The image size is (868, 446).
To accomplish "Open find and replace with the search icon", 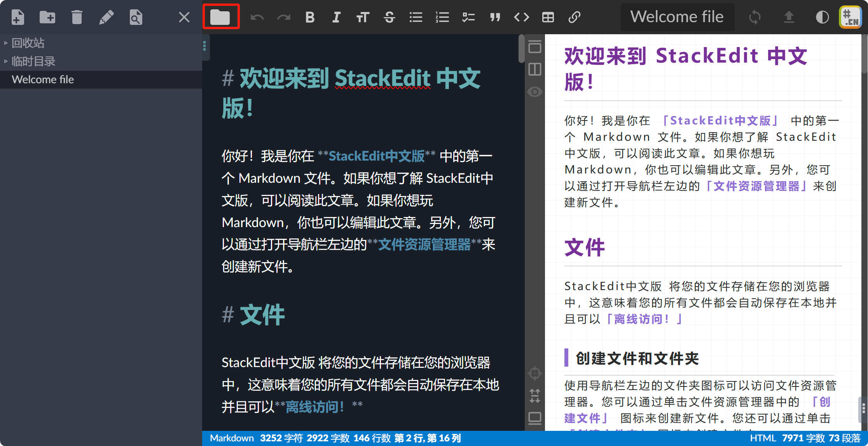I will (135, 17).
